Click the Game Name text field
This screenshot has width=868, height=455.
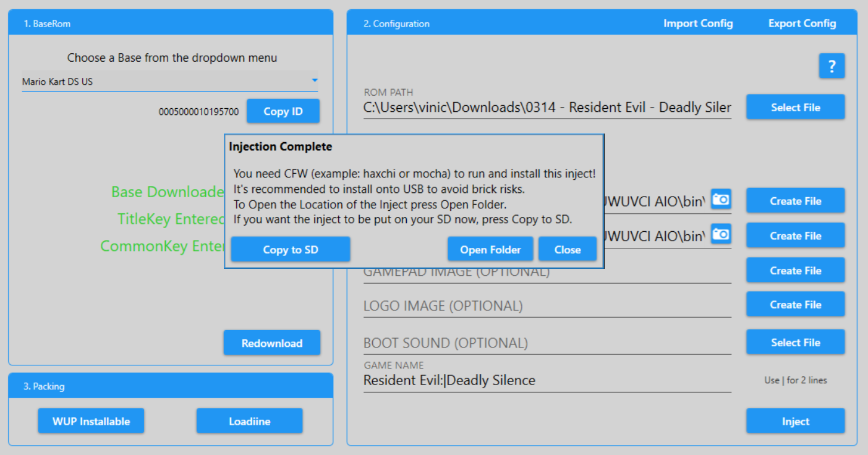coord(547,381)
